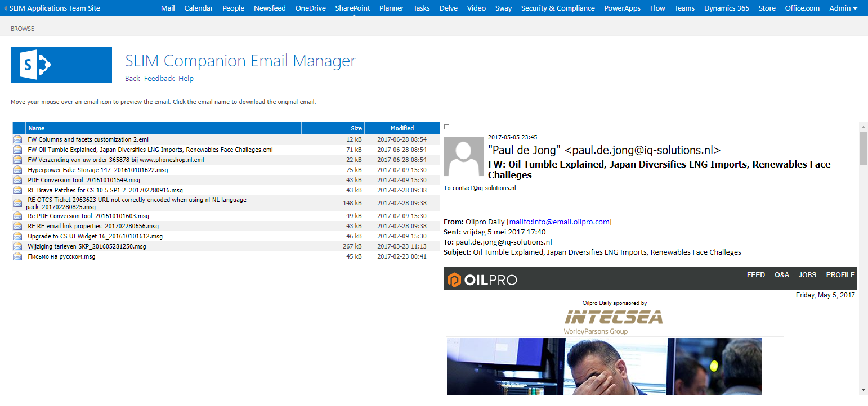Open envelope icon for Re PDF Conversion tool_201610101603.msg
Viewport: 868px width, 406px height.
click(17, 216)
